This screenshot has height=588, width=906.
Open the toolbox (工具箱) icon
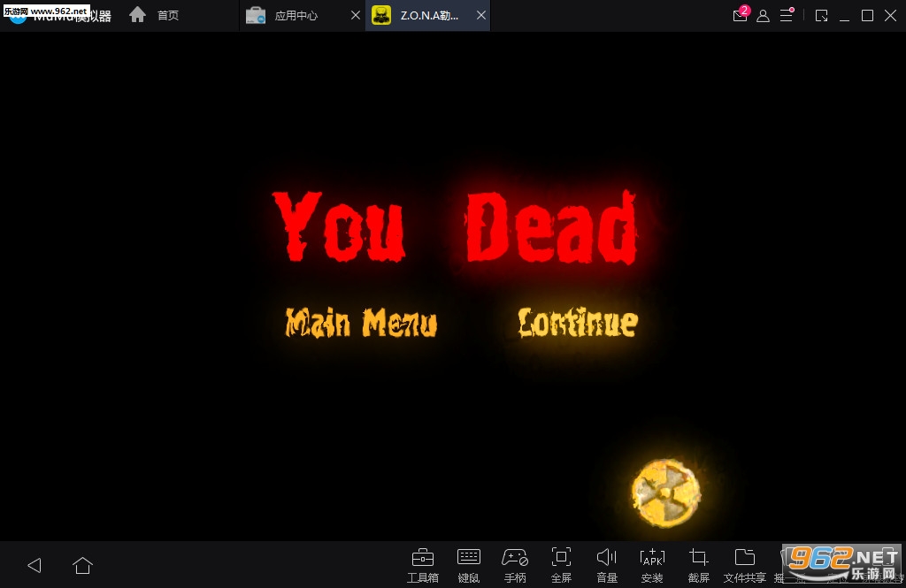422,565
